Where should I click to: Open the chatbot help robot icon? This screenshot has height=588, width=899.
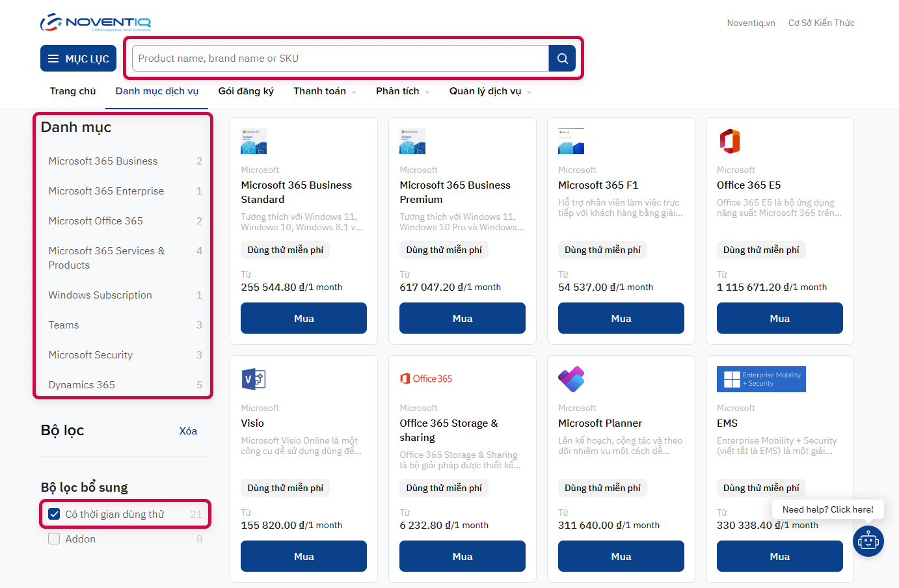(868, 541)
